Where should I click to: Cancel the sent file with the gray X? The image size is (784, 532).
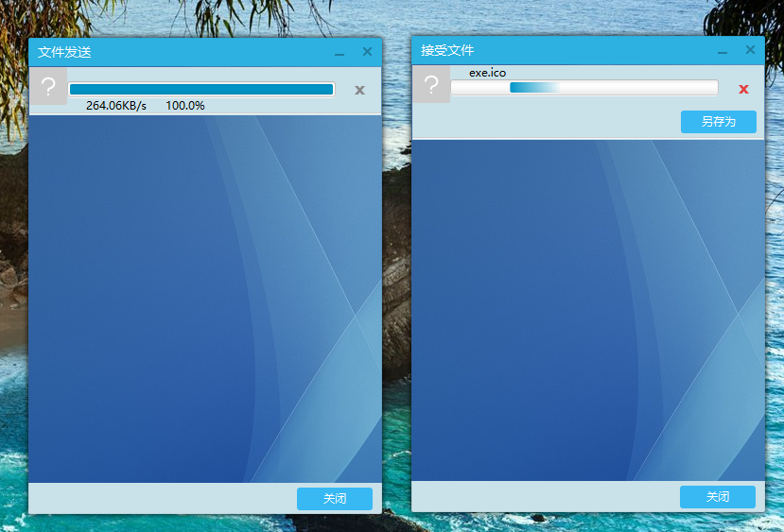(x=359, y=91)
